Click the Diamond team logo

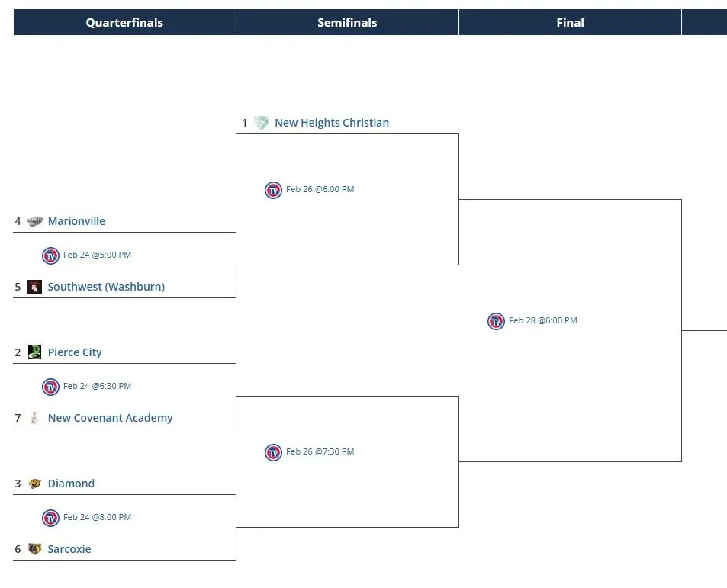click(x=34, y=484)
